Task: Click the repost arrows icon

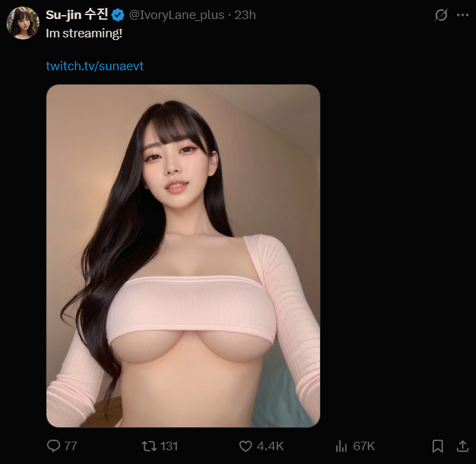Action: point(149,446)
